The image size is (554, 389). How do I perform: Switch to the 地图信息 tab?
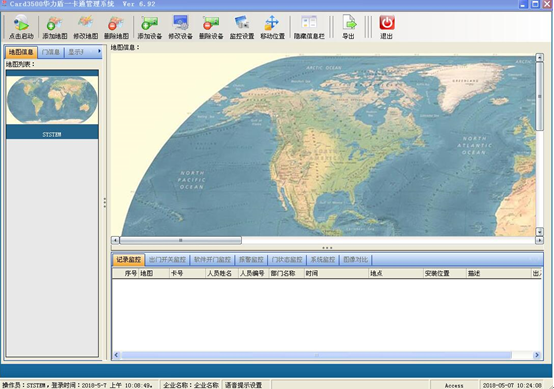[21, 52]
